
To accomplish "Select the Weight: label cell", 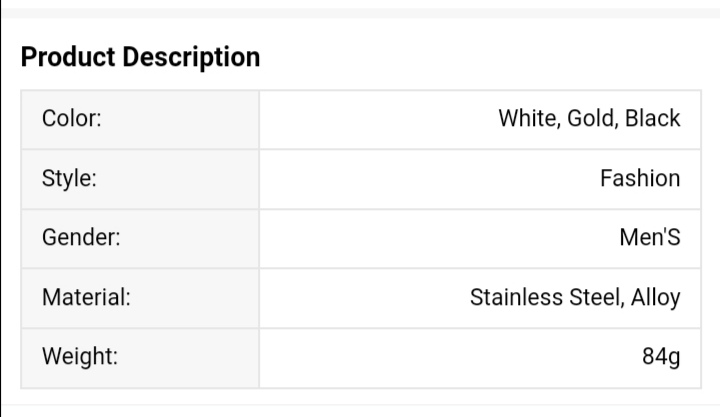I will click(140, 358).
